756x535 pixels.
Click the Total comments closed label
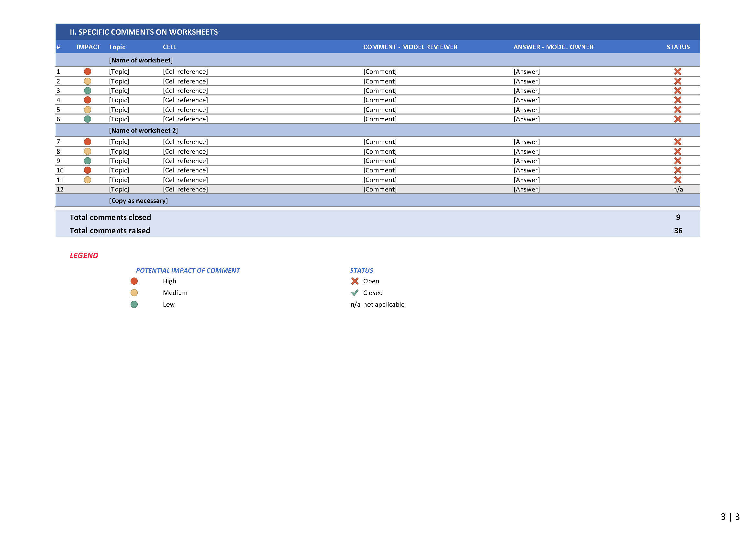pyautogui.click(x=111, y=217)
